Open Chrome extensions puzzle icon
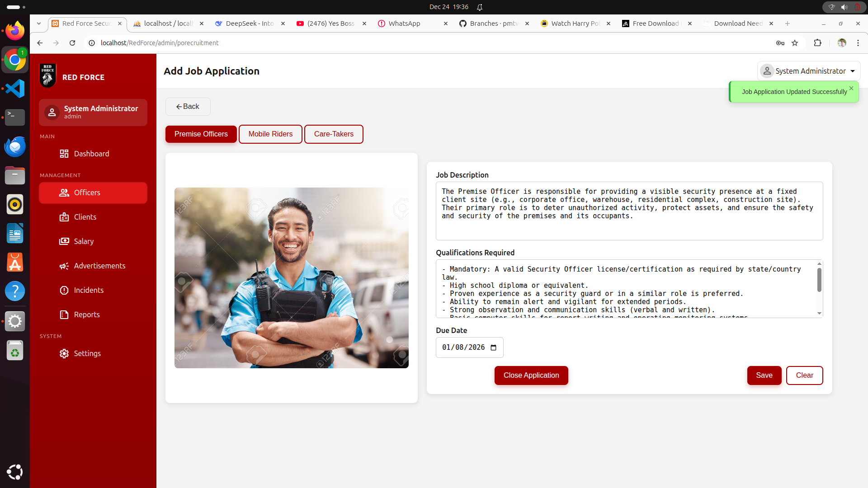 817,43
